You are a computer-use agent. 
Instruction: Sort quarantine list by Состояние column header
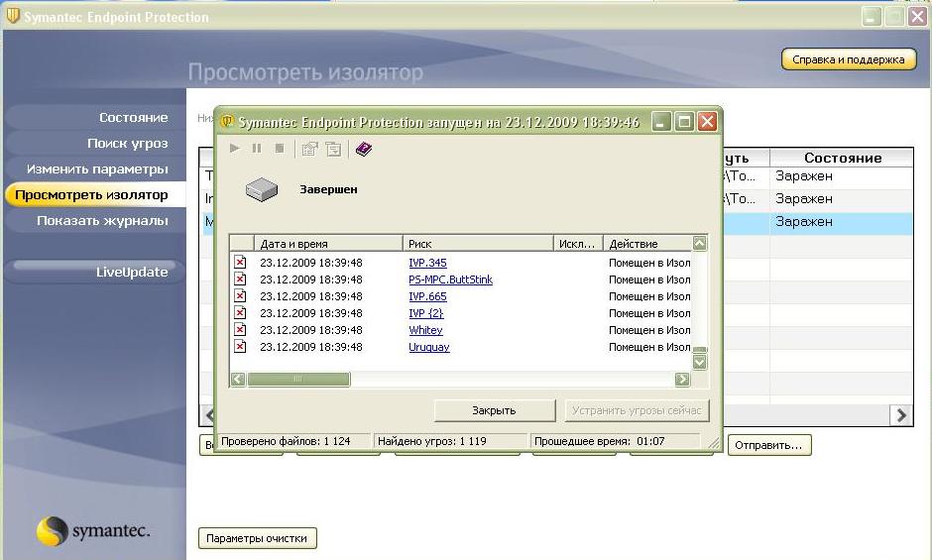pyautogui.click(x=842, y=158)
